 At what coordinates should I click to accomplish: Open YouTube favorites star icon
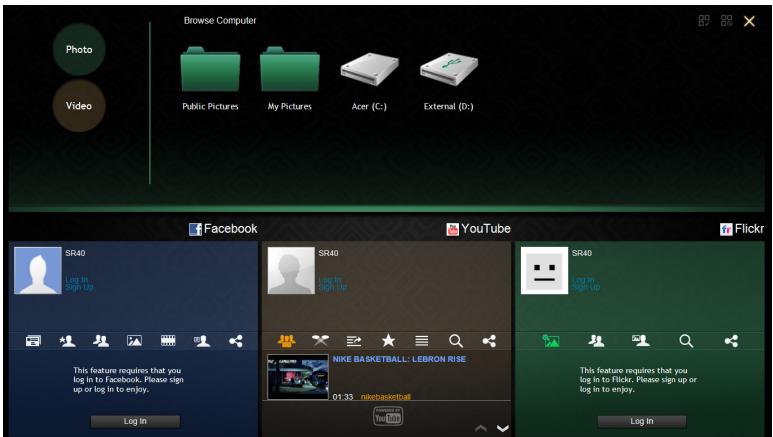[x=388, y=340]
